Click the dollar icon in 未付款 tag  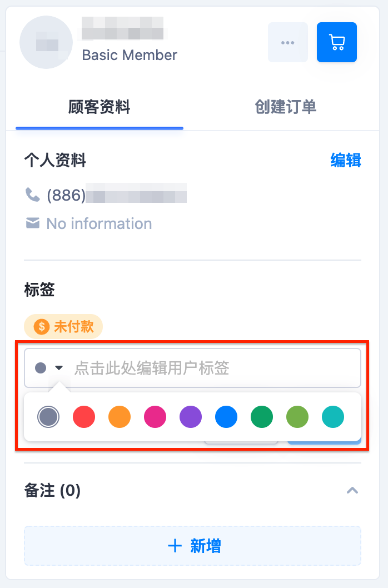(42, 326)
